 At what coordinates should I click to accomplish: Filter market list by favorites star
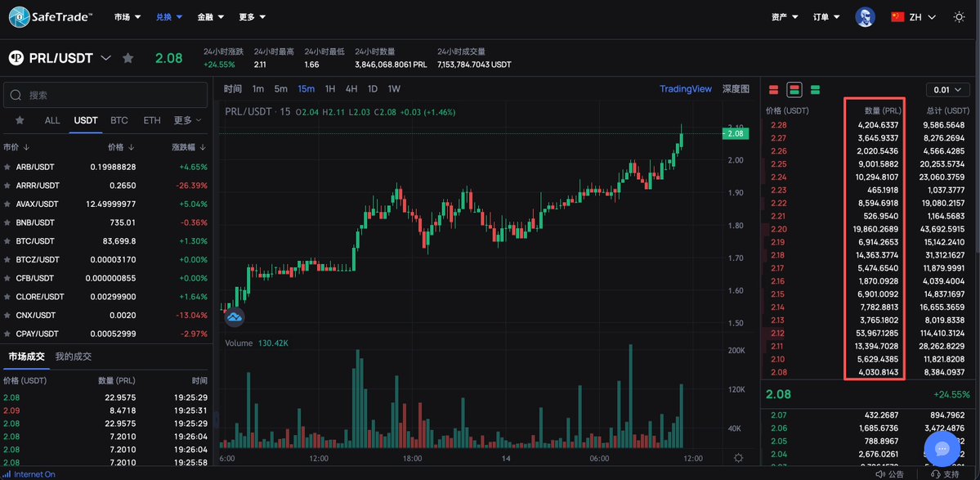pyautogui.click(x=20, y=120)
